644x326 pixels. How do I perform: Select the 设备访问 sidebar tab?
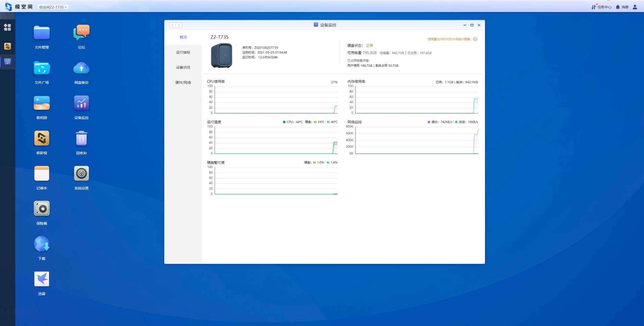click(183, 67)
